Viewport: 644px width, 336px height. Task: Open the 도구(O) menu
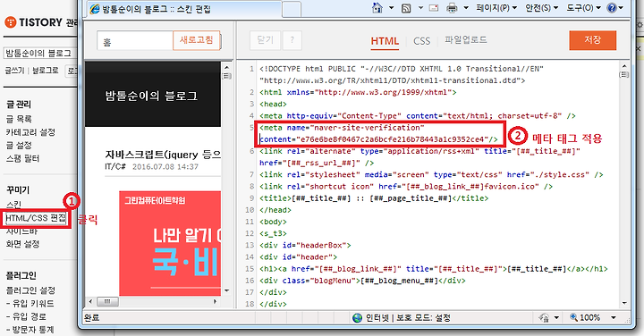point(583,8)
